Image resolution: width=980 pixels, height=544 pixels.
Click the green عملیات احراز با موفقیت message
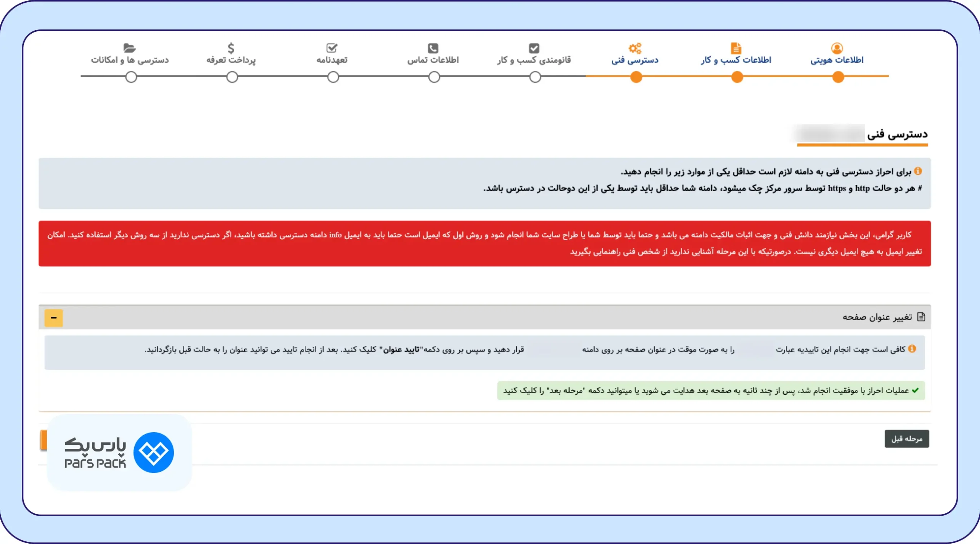coord(711,391)
